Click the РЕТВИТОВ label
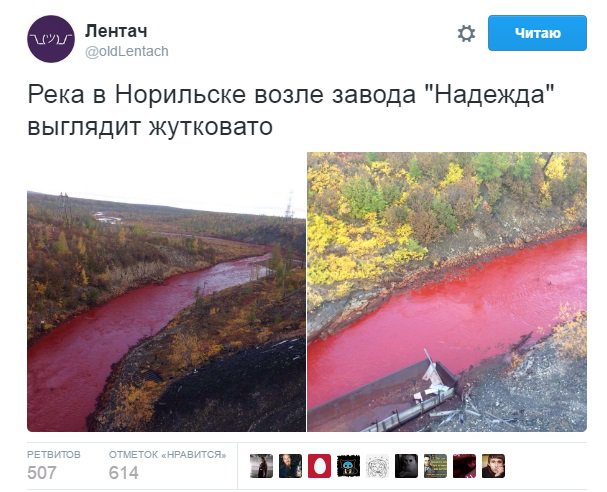Viewport: 607px width, 492px height. pos(54,454)
